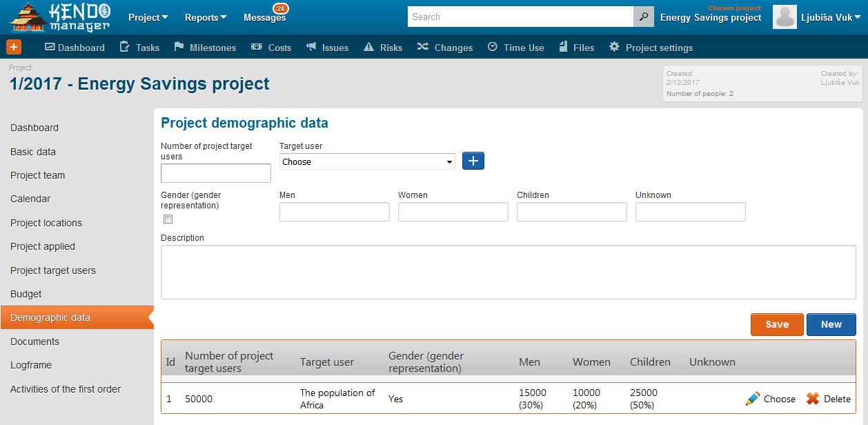Viewport: 868px width, 425px height.
Task: Click the orange plus icon below the logo
Action: [x=13, y=47]
